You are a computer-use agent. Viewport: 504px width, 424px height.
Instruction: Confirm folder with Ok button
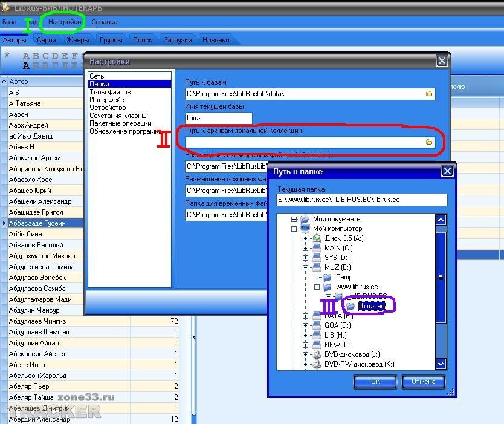point(375,382)
